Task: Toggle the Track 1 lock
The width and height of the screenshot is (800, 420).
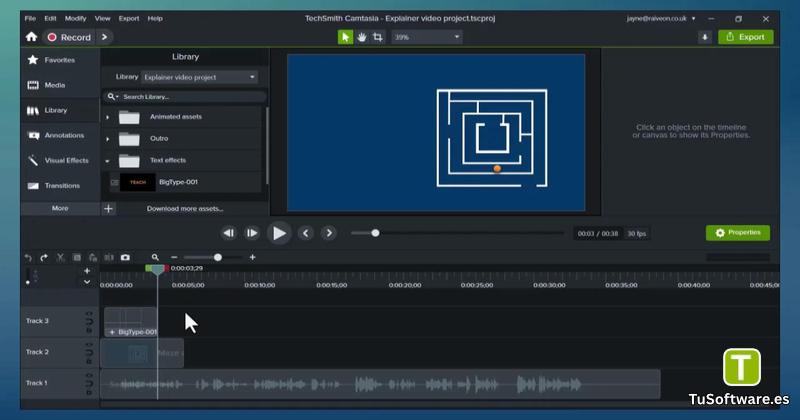Action: coord(89,392)
